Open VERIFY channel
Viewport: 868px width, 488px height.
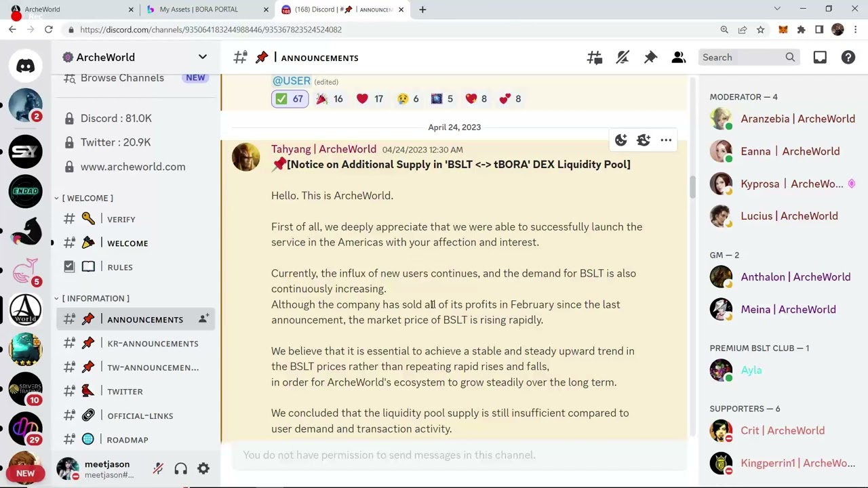pyautogui.click(x=136, y=219)
